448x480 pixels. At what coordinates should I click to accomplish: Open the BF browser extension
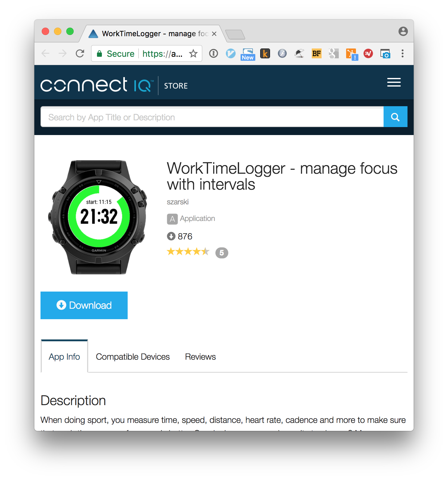pyautogui.click(x=316, y=54)
